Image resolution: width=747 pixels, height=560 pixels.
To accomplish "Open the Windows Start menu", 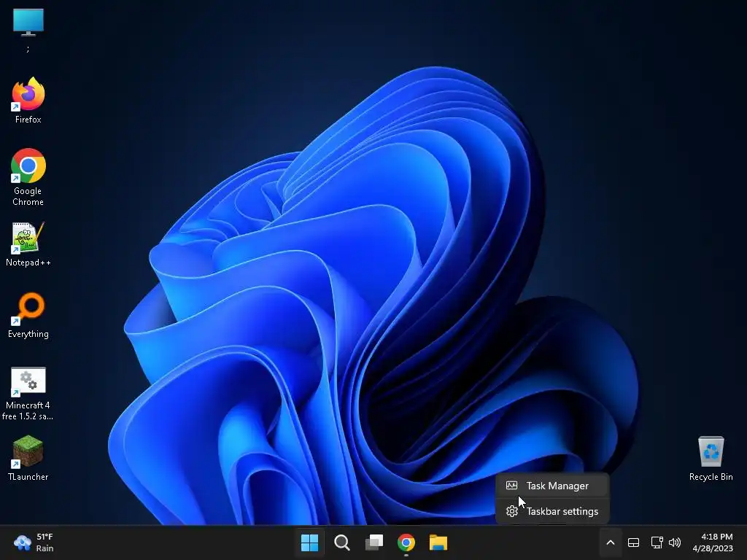I will coord(309,542).
